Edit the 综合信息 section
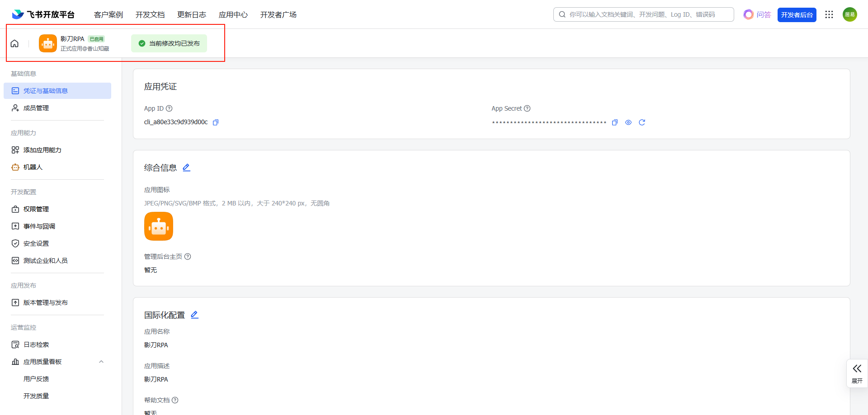 coord(186,168)
